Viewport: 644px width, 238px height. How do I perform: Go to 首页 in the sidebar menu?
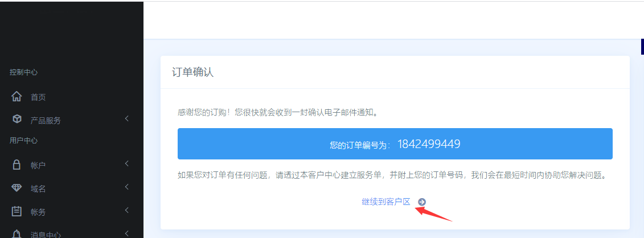(x=38, y=97)
